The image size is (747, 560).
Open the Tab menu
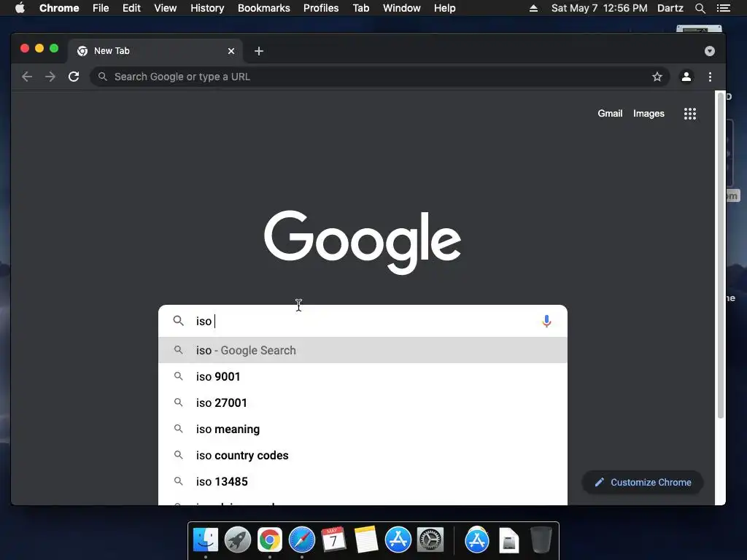(360, 8)
